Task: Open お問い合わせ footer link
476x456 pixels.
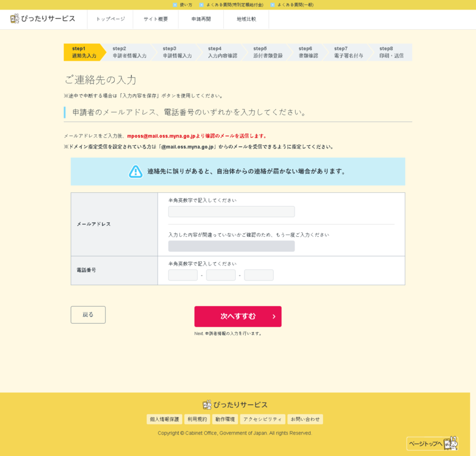Action: click(x=305, y=419)
